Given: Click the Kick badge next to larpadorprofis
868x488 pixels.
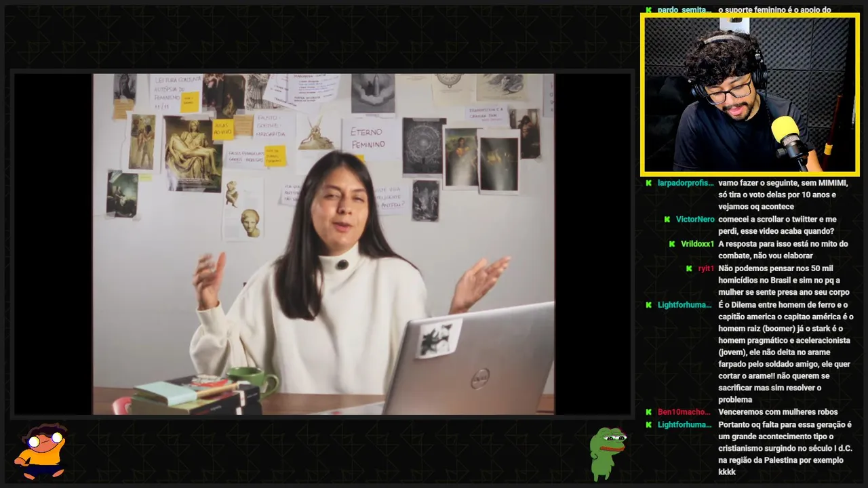Looking at the screenshot, I should coord(649,183).
